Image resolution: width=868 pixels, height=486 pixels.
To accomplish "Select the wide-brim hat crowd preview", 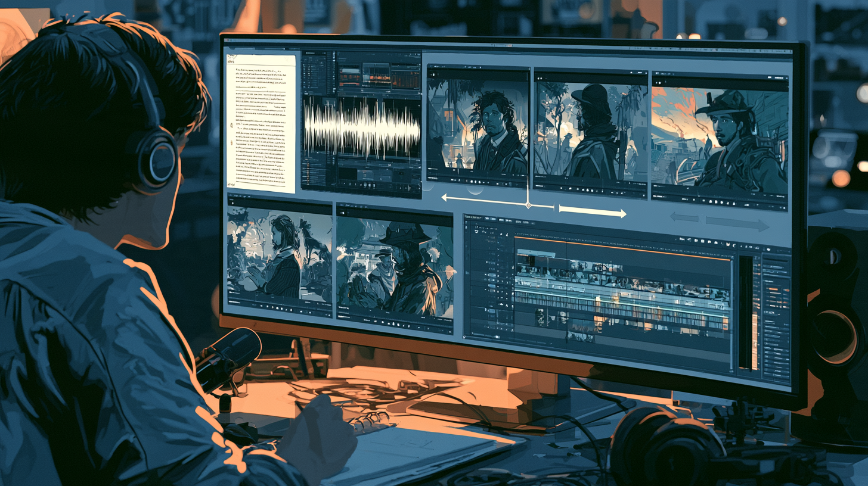I will (395, 268).
